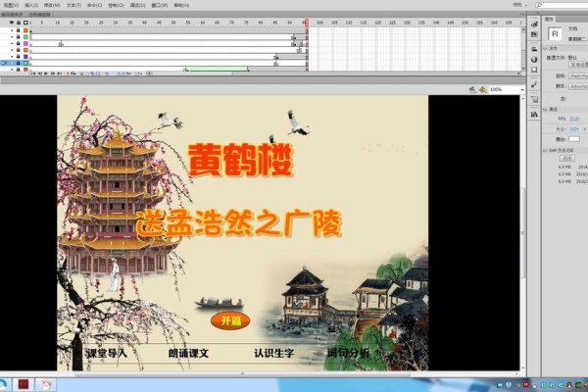Viewport: 588px width, 392px height.
Task: Step back one frame button
Action: coord(40,73)
